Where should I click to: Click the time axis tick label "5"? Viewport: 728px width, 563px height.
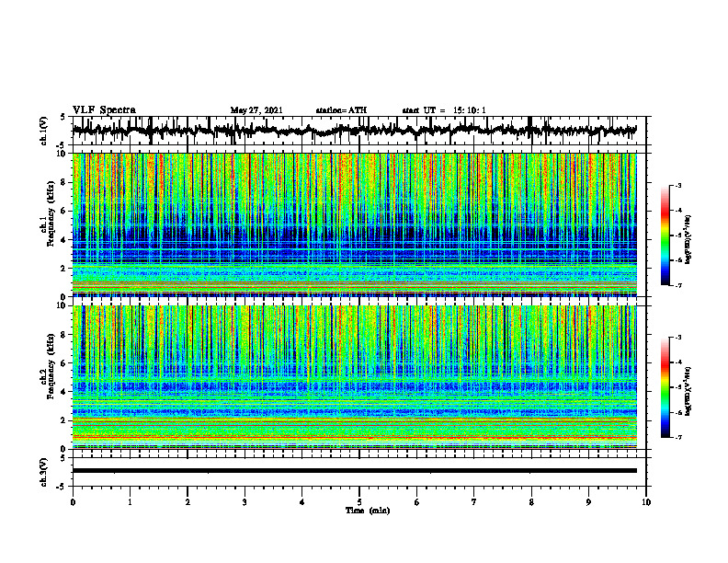tap(359, 502)
